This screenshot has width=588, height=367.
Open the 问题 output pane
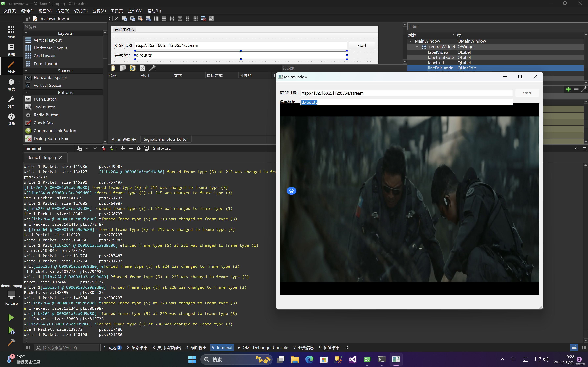pos(113,348)
